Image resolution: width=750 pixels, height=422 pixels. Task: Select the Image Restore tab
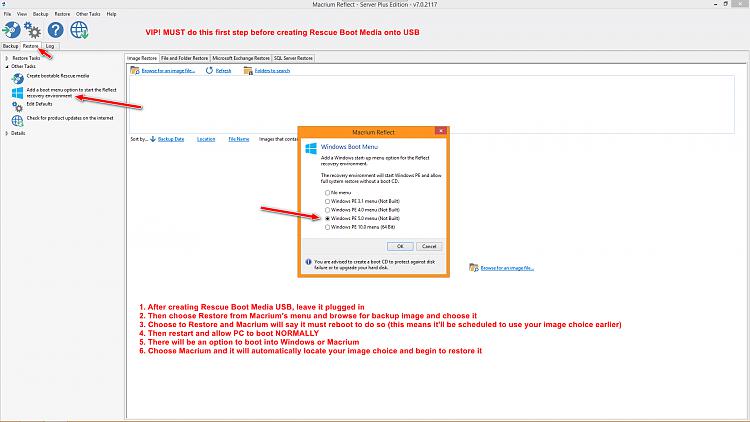(x=142, y=58)
